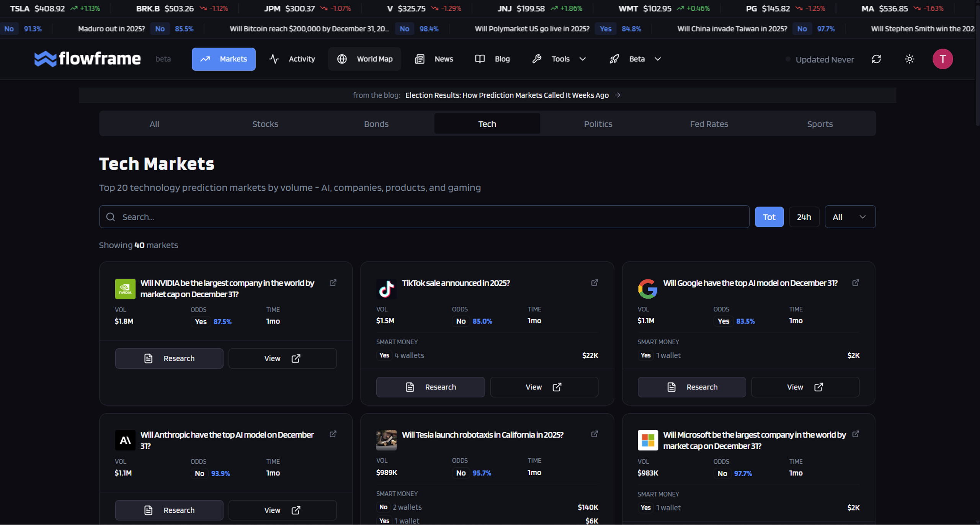Click View on the Anthropic card
The height and width of the screenshot is (525, 980).
tap(283, 510)
